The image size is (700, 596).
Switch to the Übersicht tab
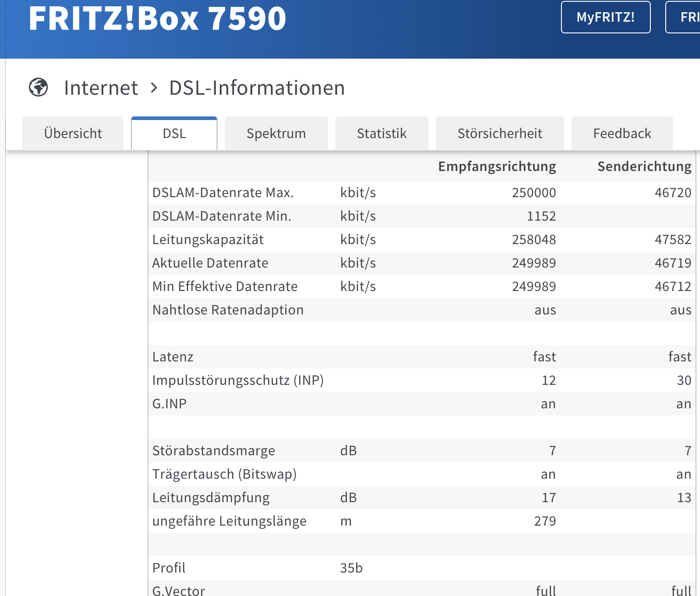(x=73, y=133)
